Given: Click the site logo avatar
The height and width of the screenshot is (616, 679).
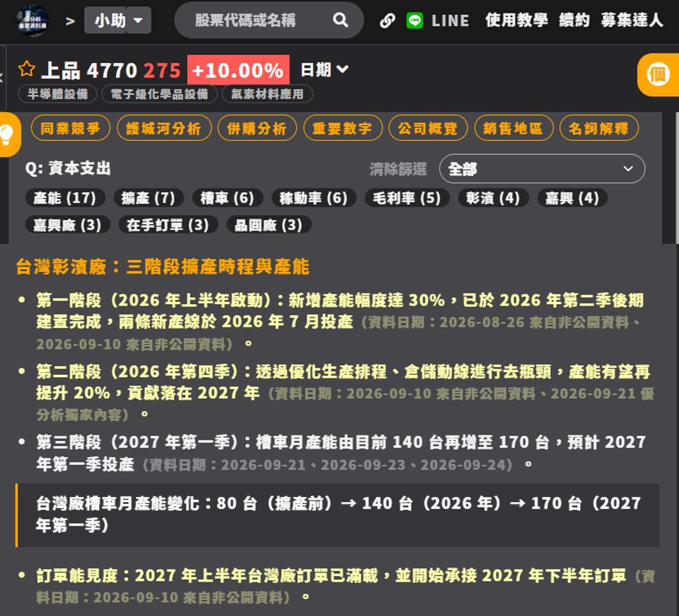Looking at the screenshot, I should 32,21.
